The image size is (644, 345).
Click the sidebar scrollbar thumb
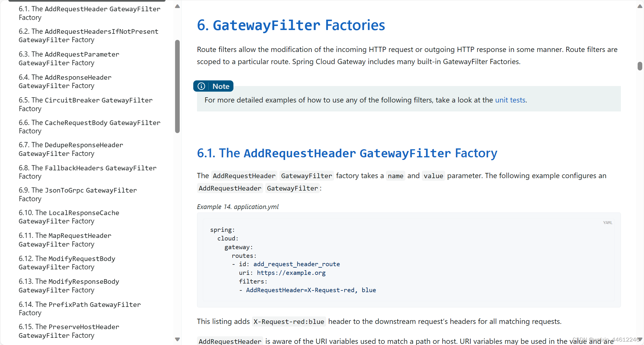177,86
